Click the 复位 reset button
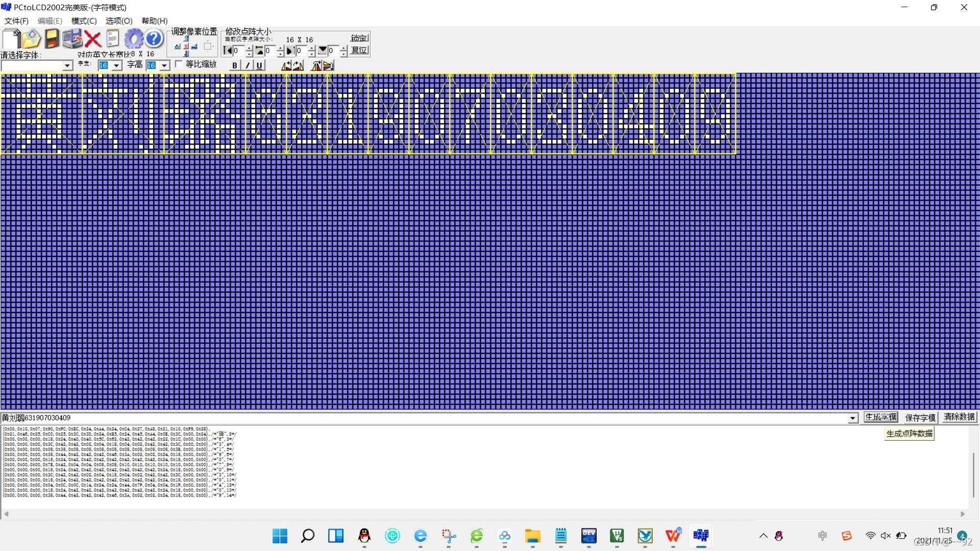This screenshot has width=980, height=551. click(x=359, y=51)
